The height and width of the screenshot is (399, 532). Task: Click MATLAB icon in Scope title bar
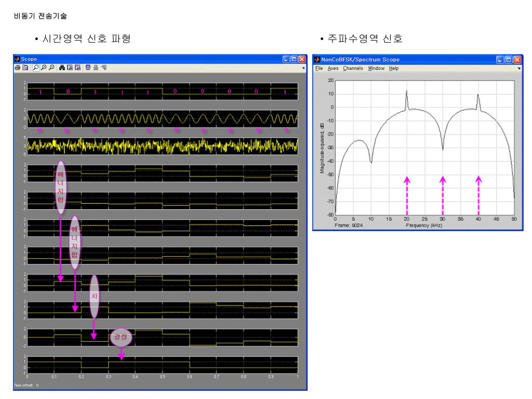pos(17,59)
